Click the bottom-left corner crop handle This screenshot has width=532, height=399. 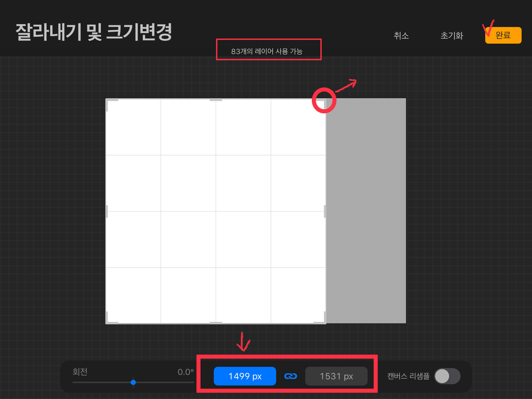point(107,322)
